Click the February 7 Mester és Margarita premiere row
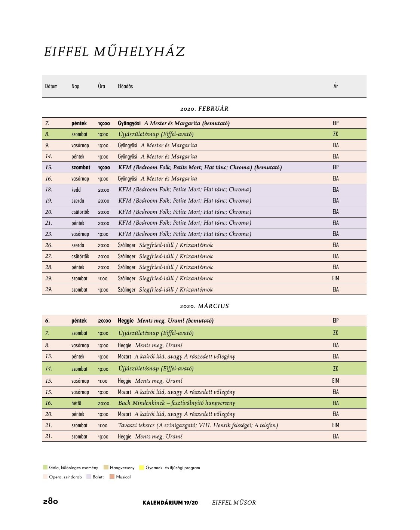 tap(204, 123)
